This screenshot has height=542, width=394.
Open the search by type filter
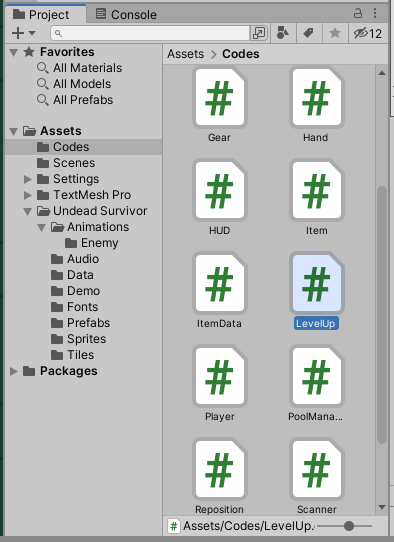click(x=283, y=33)
